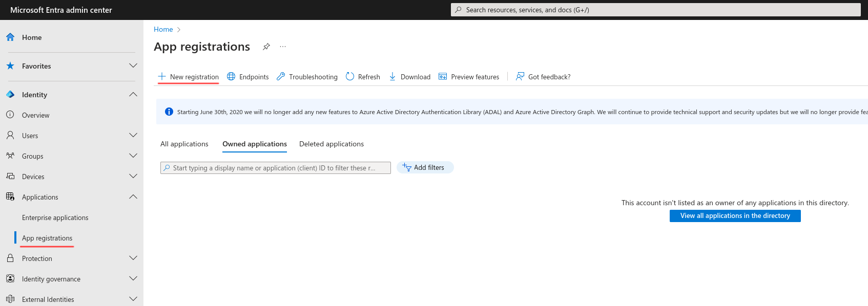The width and height of the screenshot is (868, 306).
Task: Click the Got feedback? label
Action: pyautogui.click(x=549, y=77)
